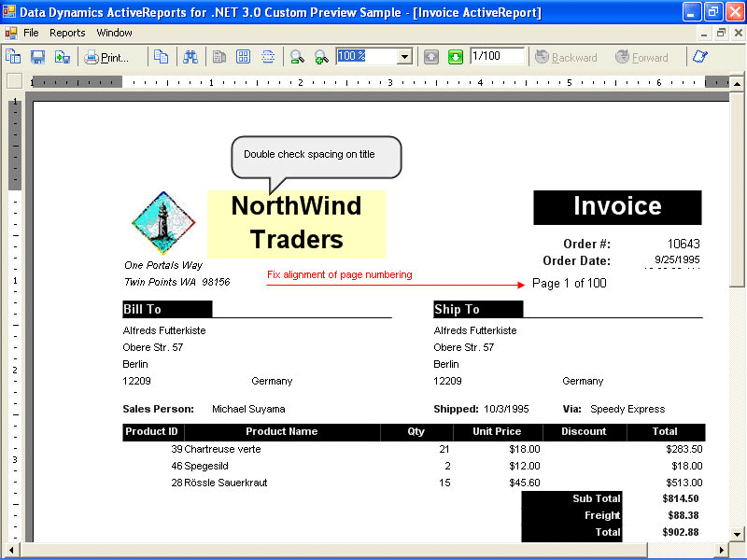The image size is (747, 560).
Task: Click the Forward navigation button
Action: tap(642, 57)
